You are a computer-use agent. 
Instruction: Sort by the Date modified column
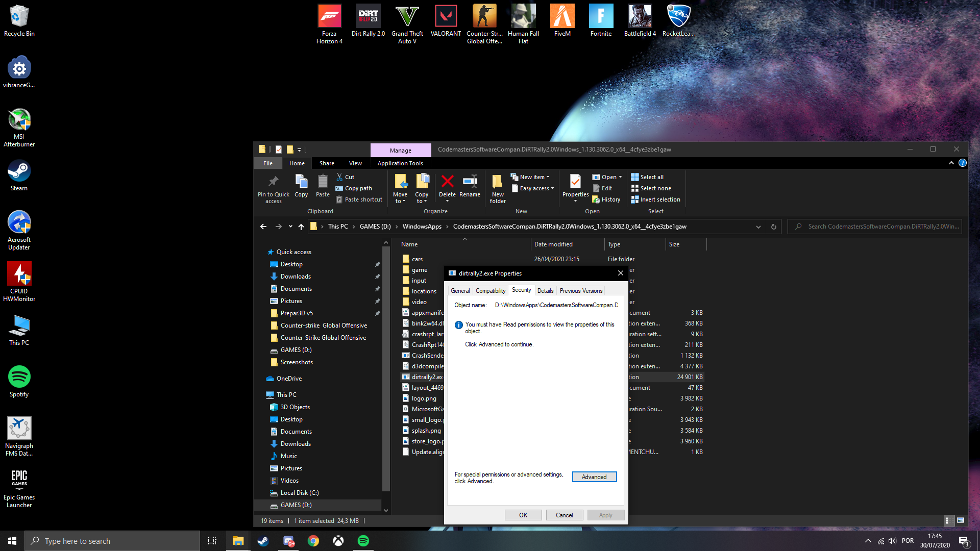click(553, 244)
